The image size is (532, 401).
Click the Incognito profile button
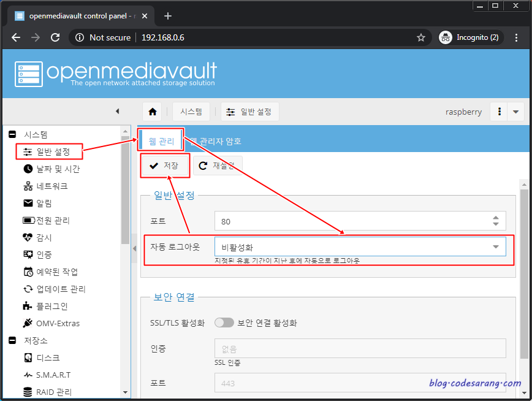[470, 37]
